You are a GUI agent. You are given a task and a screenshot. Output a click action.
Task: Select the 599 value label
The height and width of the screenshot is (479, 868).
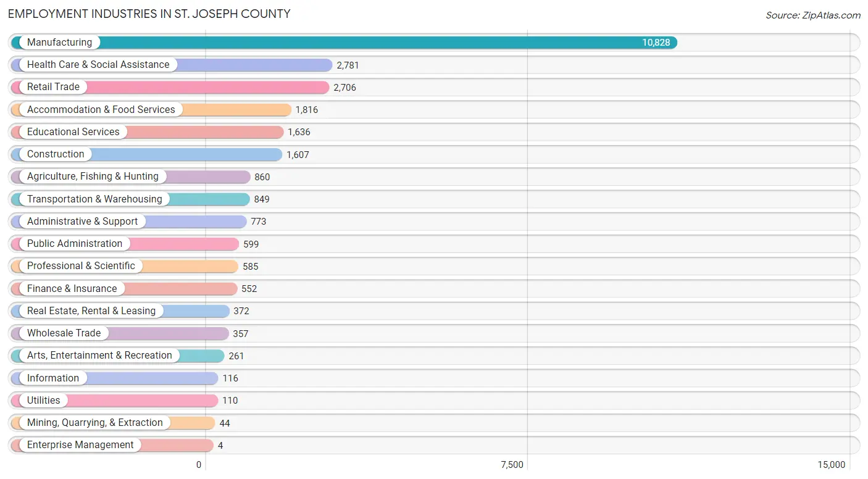(x=251, y=244)
